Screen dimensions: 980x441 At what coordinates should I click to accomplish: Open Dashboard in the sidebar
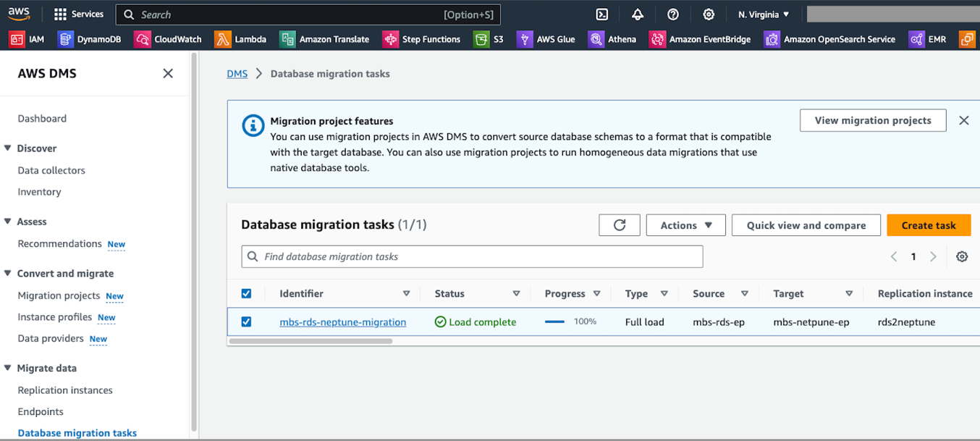point(42,118)
